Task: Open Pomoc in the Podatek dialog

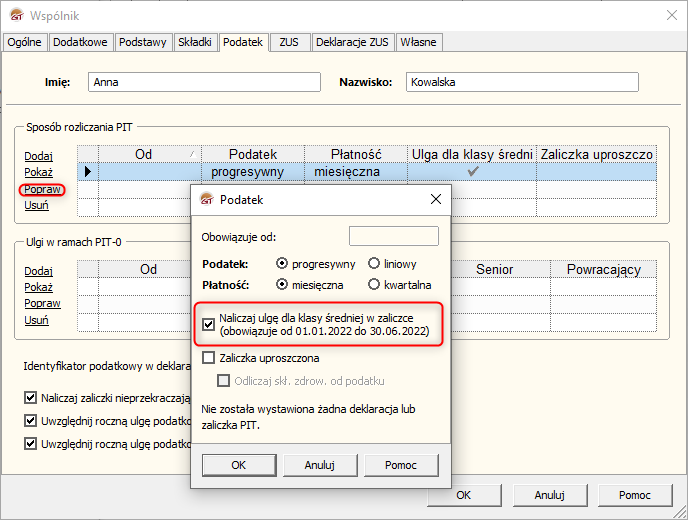Action: 401,465
